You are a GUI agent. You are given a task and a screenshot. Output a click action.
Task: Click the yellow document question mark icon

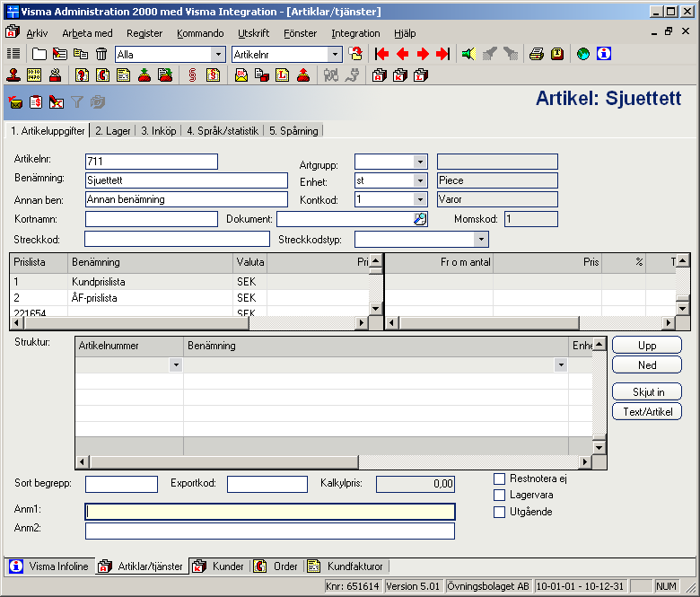coord(82,75)
